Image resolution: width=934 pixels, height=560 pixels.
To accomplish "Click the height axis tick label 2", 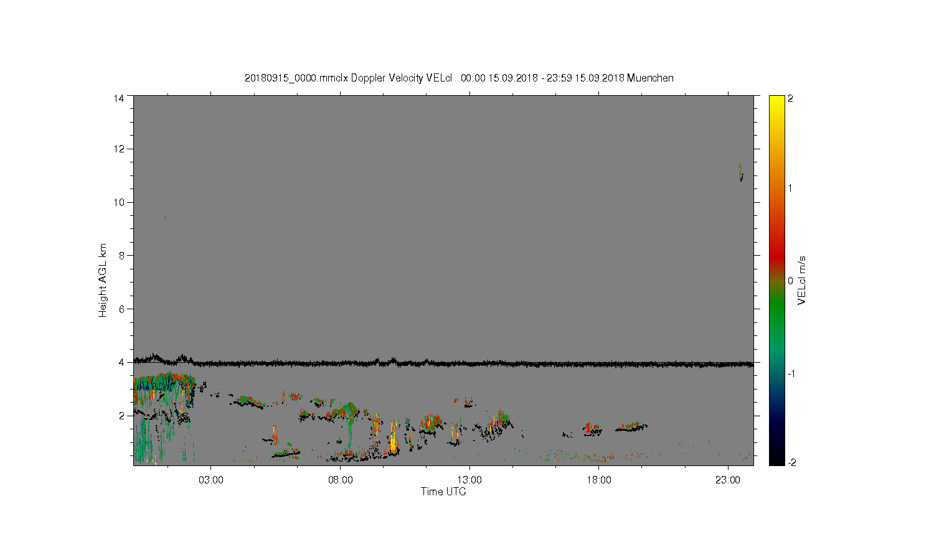I will (x=121, y=416).
